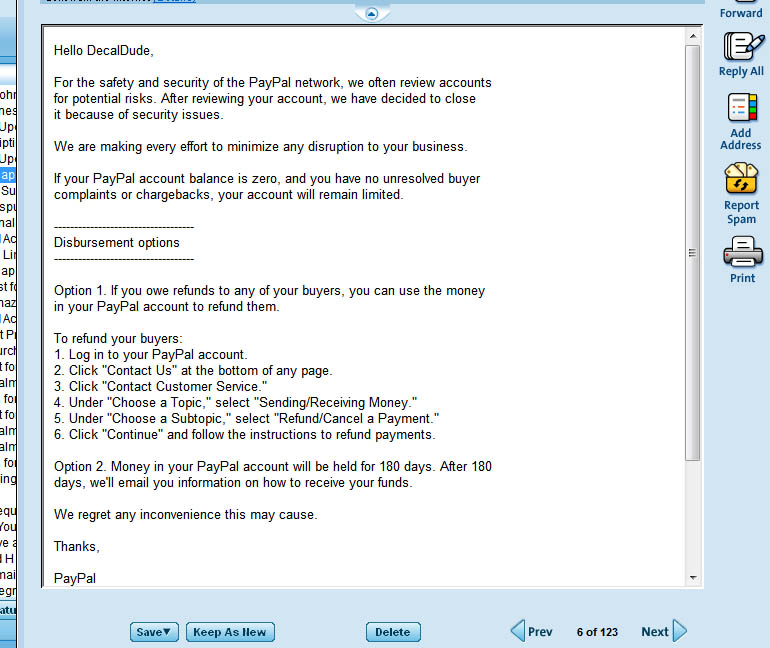The image size is (770, 648).
Task: Click the message body scrollbar thumb
Action: pyautogui.click(x=693, y=250)
